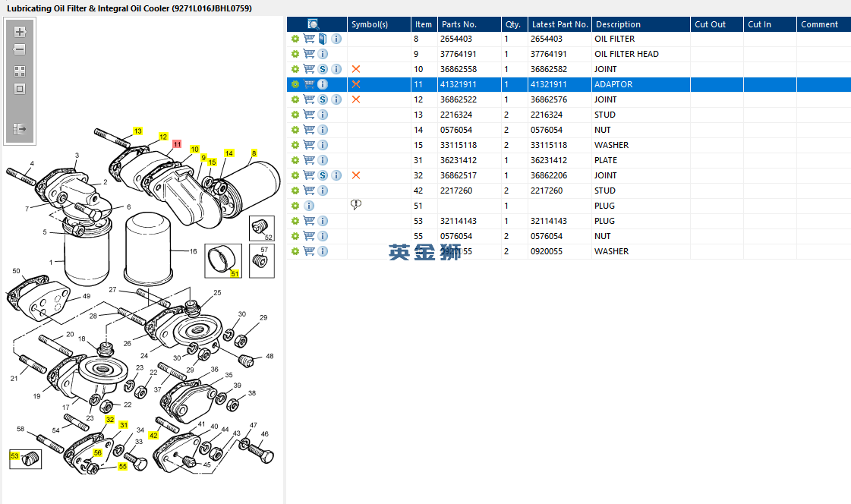The image size is (851, 504).
Task: Click callout 42 label in diagram
Action: tap(153, 436)
